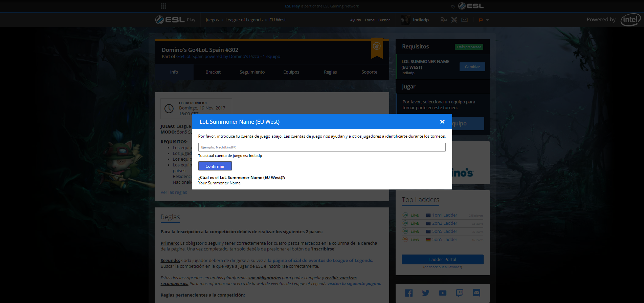This screenshot has height=303, width=644.
Task: Open the check out all awards link
Action: coord(442,267)
